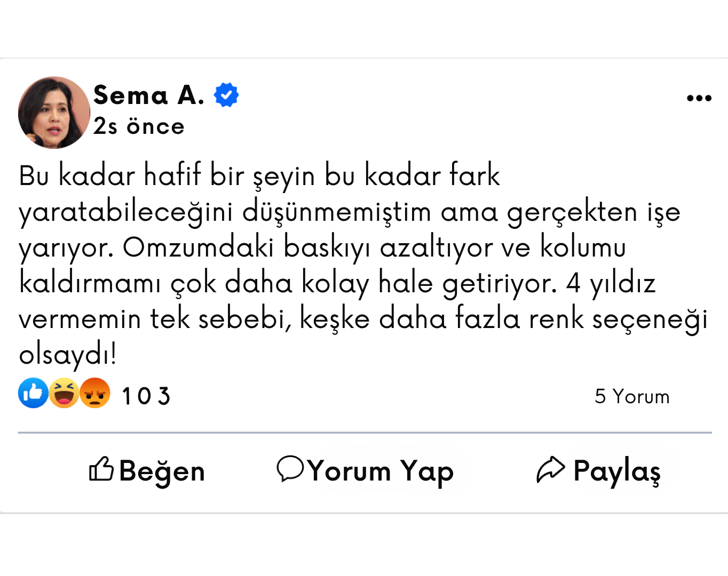Click the angry face reaction emoji
Image resolution: width=728 pixels, height=576 pixels.
pyautogui.click(x=95, y=393)
